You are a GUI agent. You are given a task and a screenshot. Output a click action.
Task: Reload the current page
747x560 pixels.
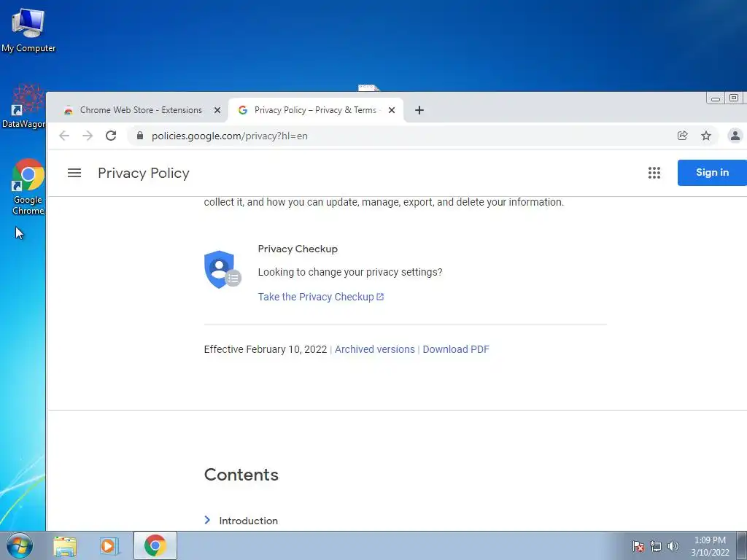click(x=111, y=136)
